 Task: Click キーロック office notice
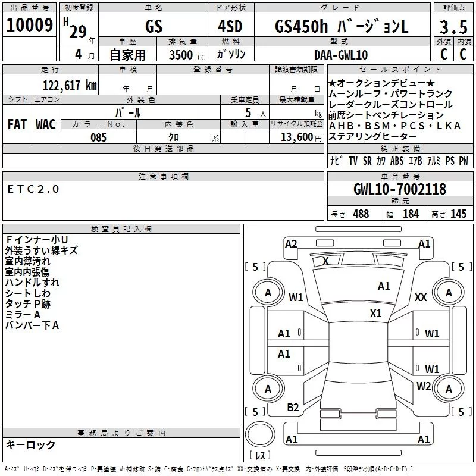click(x=31, y=445)
